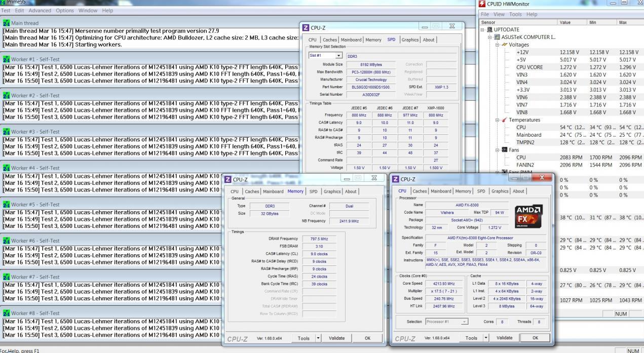Viewport: 644px width, 353px height.
Task: Click the CPU-Z Memory window title icon
Action: (x=228, y=179)
